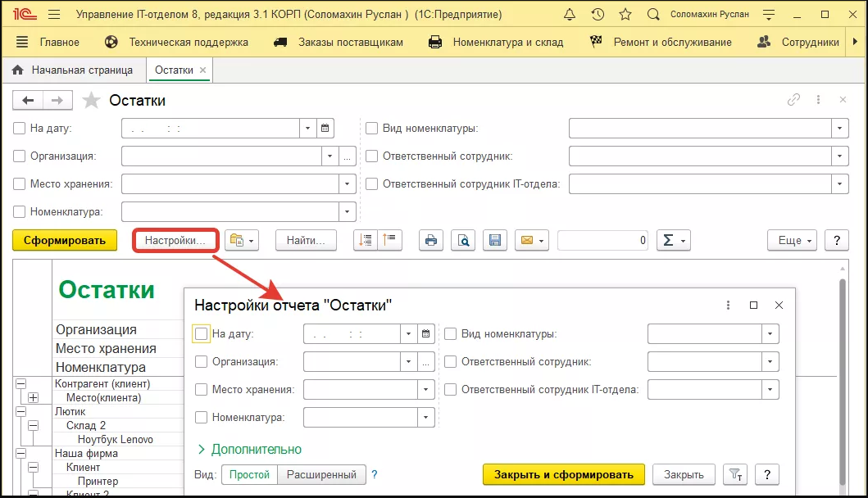Screen dimensions: 868x498
Task: Click the envelope send-by-email icon
Action: [531, 240]
